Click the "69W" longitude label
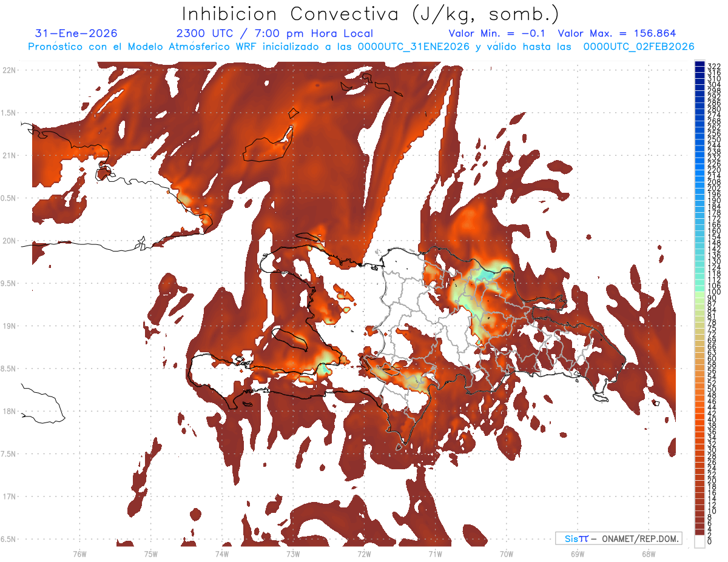 pos(578,554)
